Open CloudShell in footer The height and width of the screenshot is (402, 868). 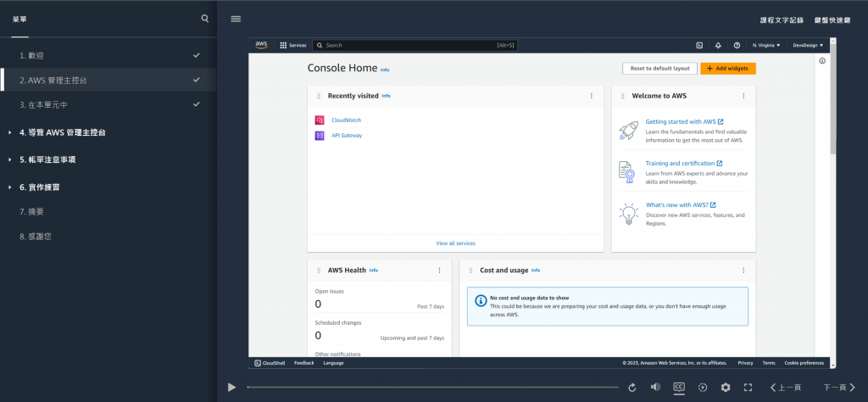270,363
